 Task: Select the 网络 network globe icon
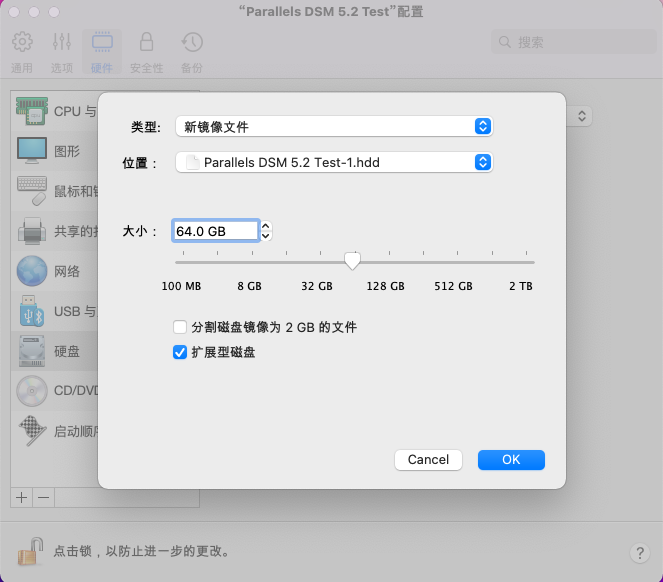click(x=32, y=271)
